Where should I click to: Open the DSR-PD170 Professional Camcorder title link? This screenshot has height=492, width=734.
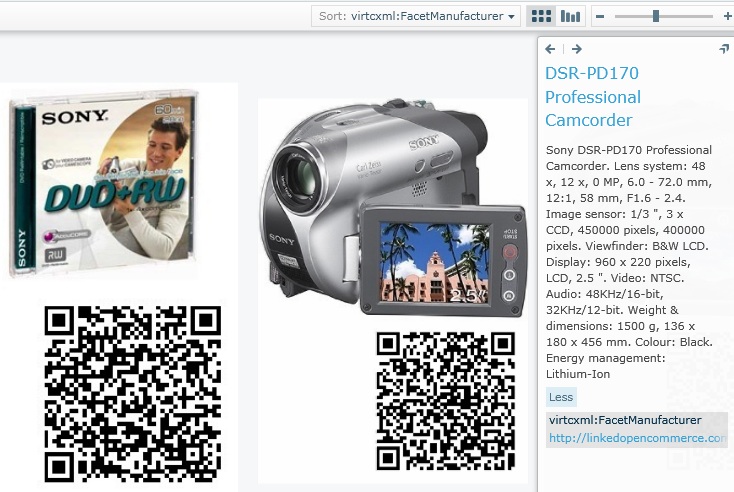pyautogui.click(x=593, y=97)
